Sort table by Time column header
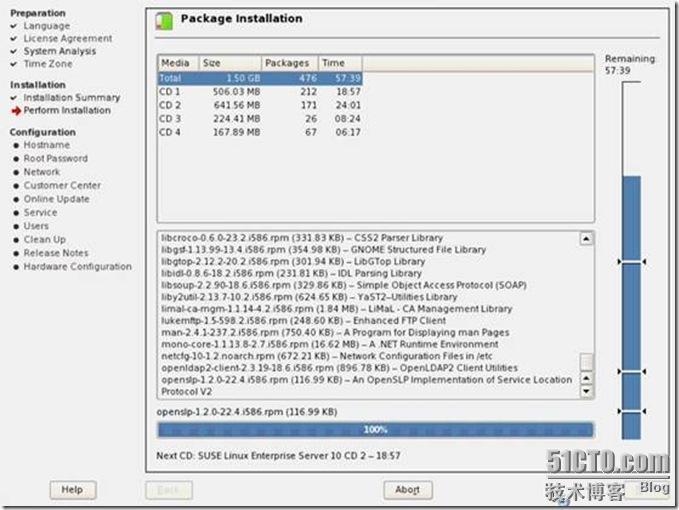 click(x=340, y=63)
